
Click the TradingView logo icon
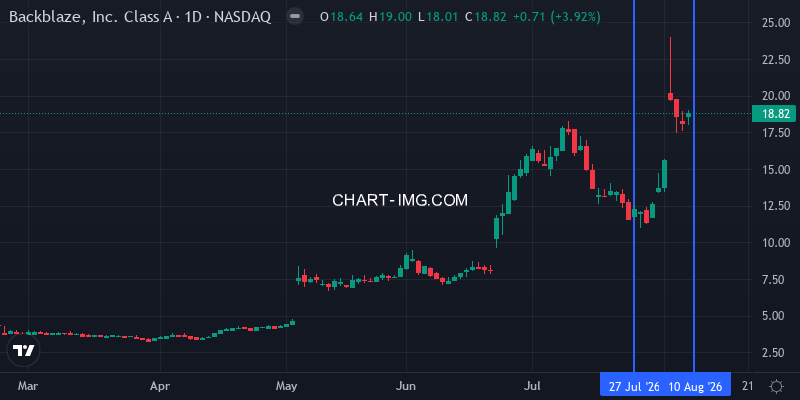[23, 351]
